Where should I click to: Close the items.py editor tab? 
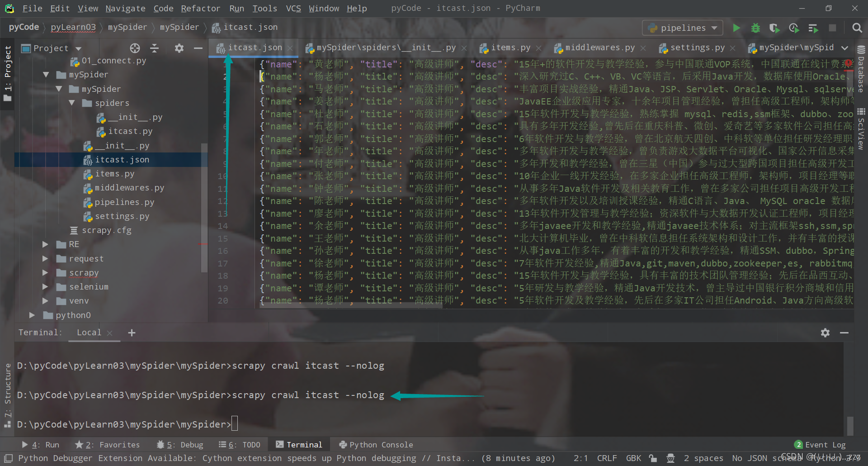coord(538,48)
